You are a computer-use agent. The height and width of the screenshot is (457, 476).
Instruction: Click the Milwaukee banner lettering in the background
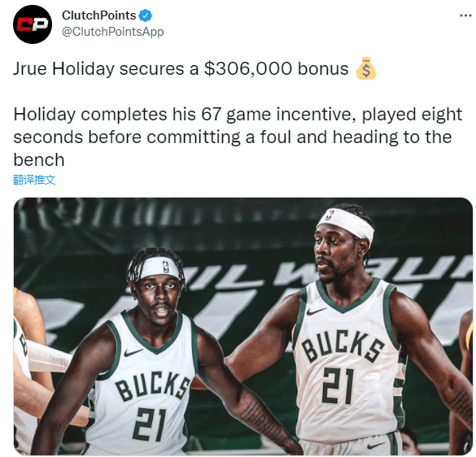pos(328,273)
